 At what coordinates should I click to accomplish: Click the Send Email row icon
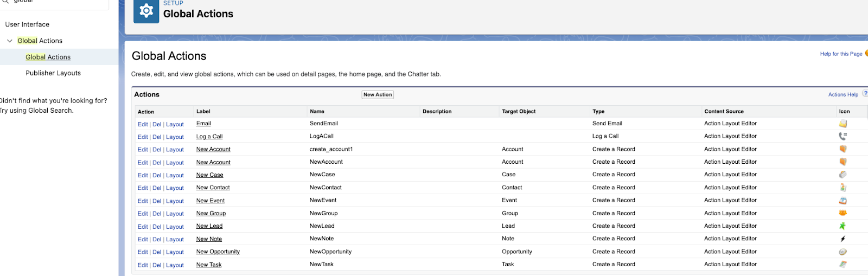coord(843,124)
